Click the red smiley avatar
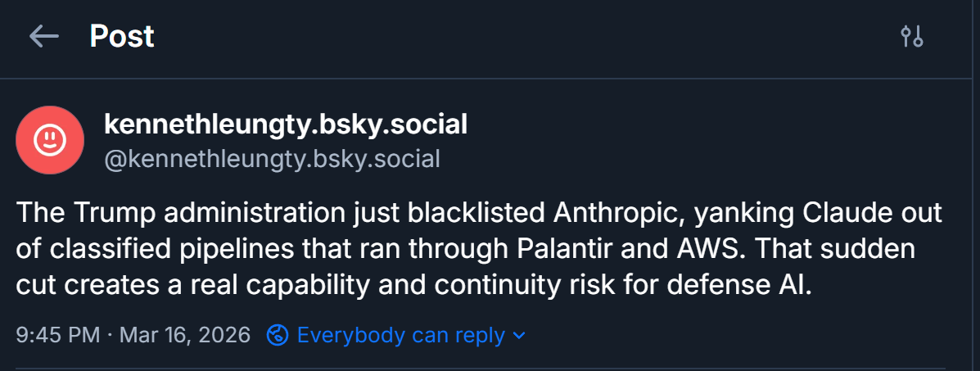 click(x=50, y=140)
